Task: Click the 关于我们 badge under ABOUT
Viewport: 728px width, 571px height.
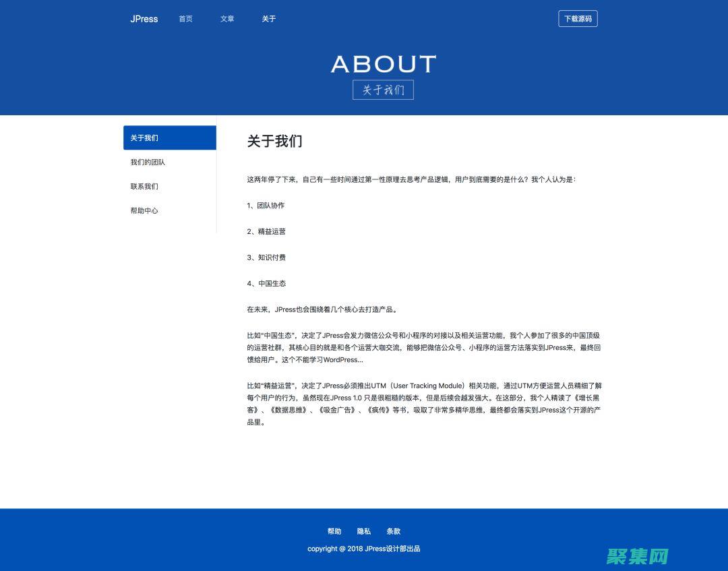Action: (x=382, y=90)
